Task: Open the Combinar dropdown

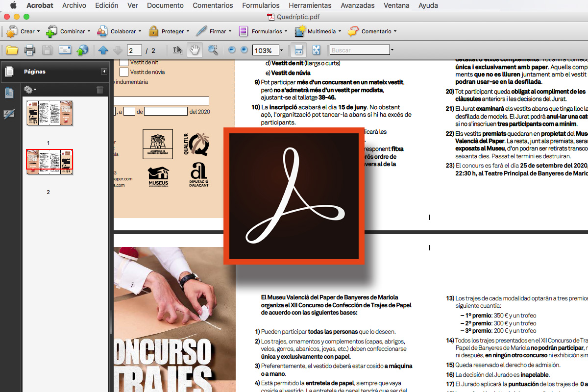Action: point(68,31)
